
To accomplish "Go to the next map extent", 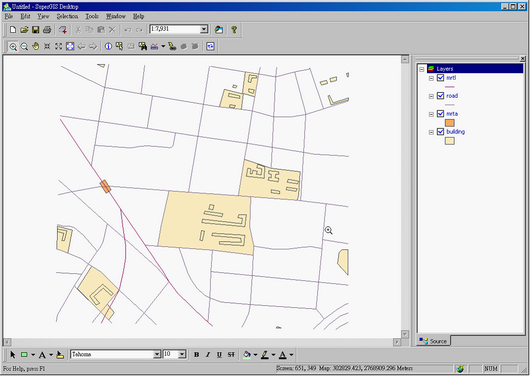I will click(x=93, y=46).
